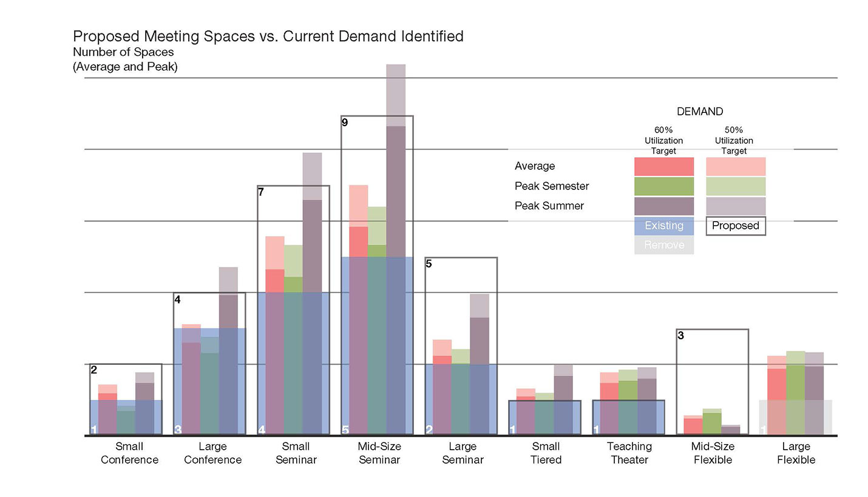Click the green Peak Semester bar of Large Flexible
The width and height of the screenshot is (868, 497).
795,393
